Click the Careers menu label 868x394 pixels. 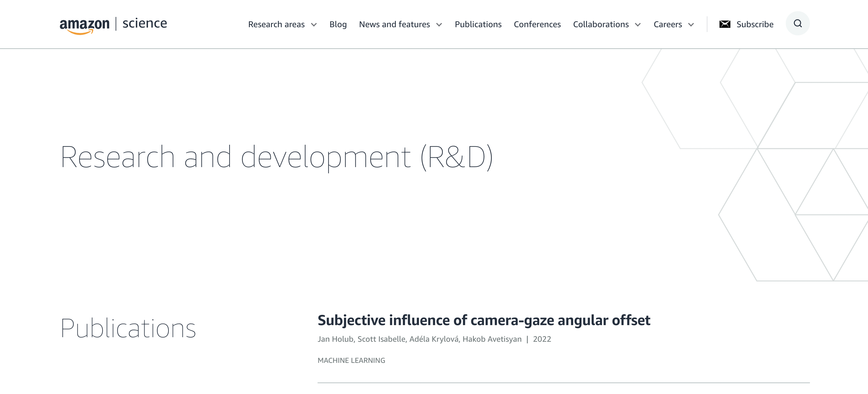[667, 24]
